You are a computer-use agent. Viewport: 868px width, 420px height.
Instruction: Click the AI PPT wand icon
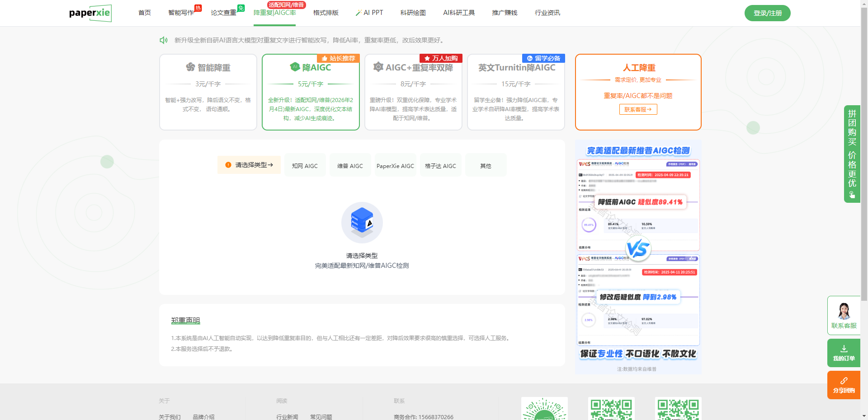[359, 13]
